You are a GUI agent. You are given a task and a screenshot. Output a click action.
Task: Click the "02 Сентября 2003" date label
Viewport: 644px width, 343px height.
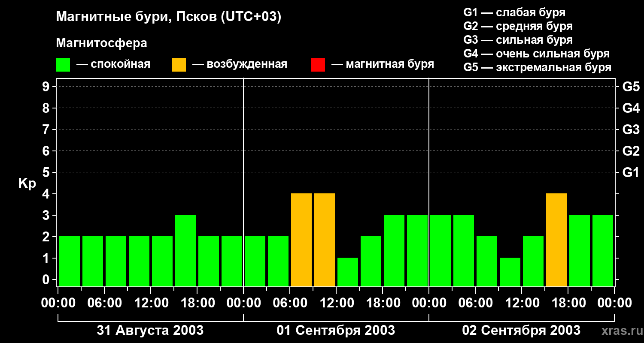coord(521,330)
